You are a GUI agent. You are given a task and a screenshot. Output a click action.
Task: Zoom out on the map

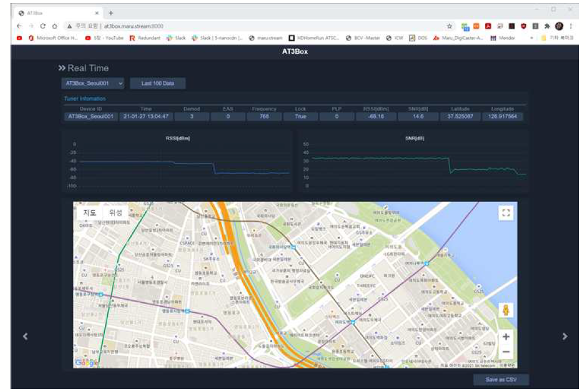pyautogui.click(x=506, y=352)
